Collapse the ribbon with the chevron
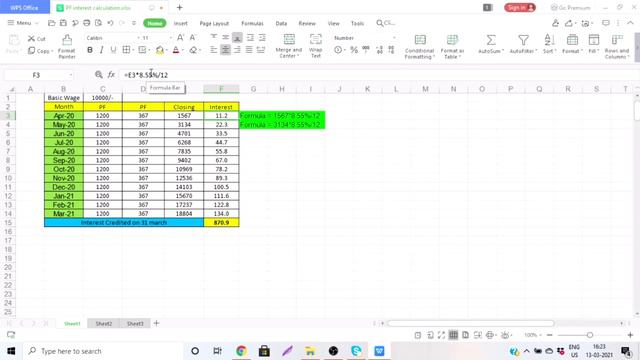The image size is (640, 360). coord(630,23)
